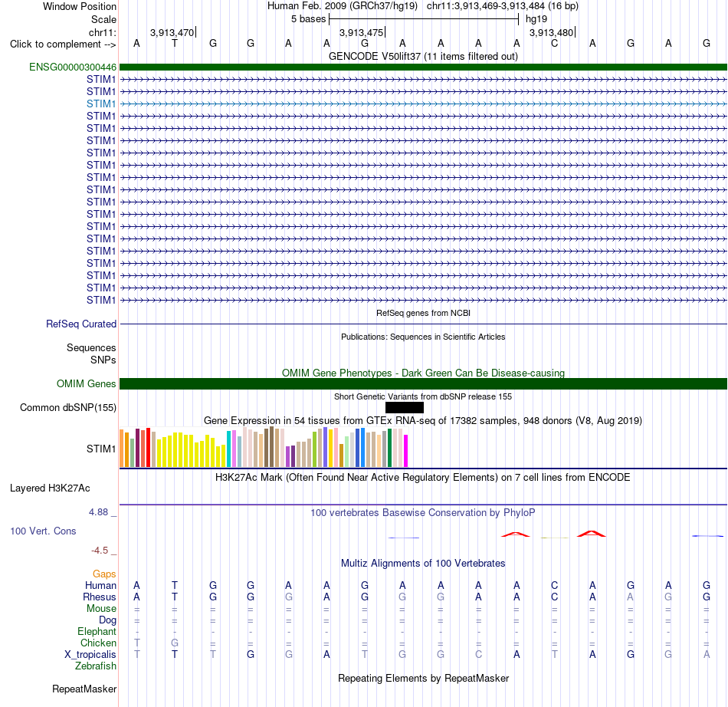Click the Gaps label in Multiz track

pos(104,574)
